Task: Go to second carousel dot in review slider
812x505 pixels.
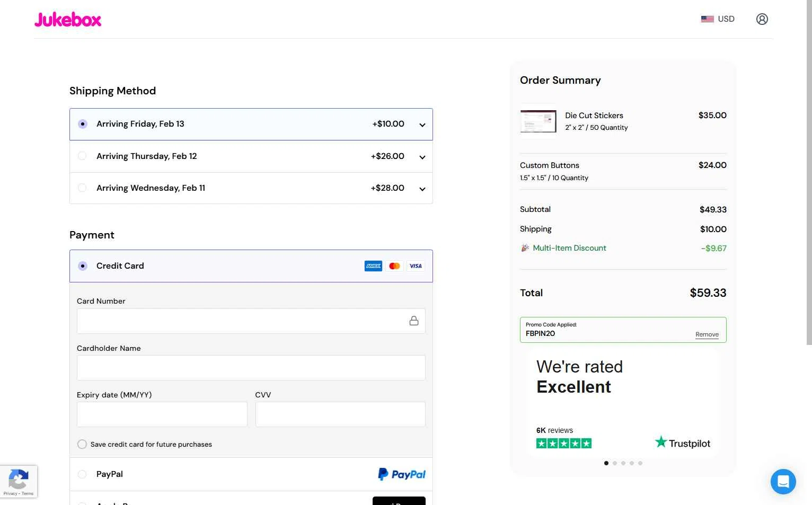Action: click(x=615, y=463)
